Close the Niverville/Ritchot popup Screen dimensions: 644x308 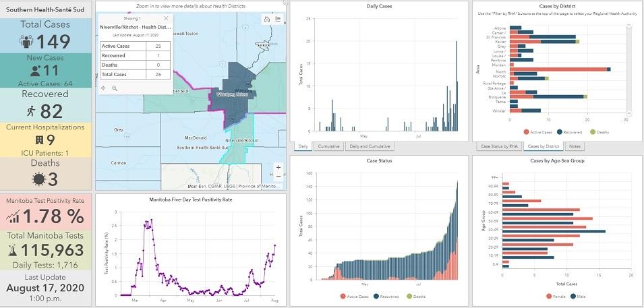pos(167,19)
